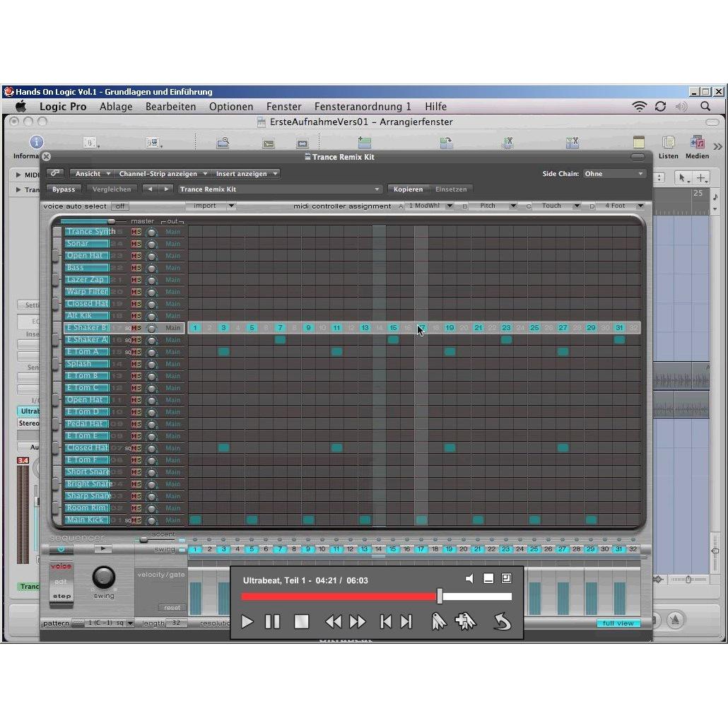Click the Bypass button
Image resolution: width=728 pixels, height=728 pixels.
click(64, 189)
